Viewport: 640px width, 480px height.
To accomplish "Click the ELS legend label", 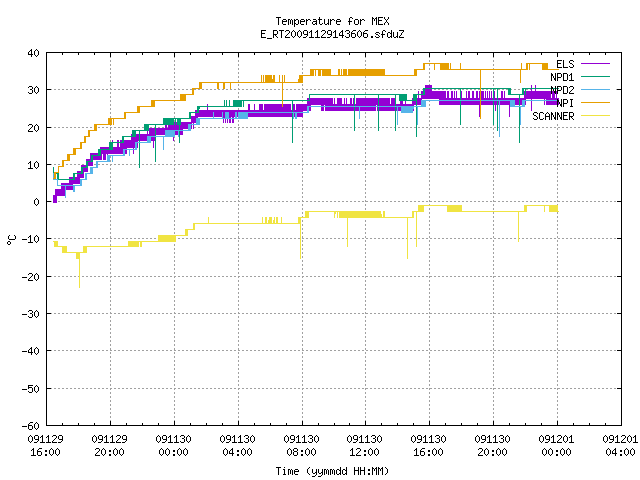I will 565,64.
